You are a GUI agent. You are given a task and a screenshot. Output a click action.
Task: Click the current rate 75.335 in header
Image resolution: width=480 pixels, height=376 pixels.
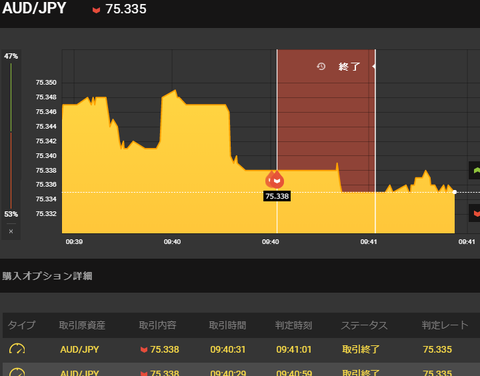pos(126,9)
